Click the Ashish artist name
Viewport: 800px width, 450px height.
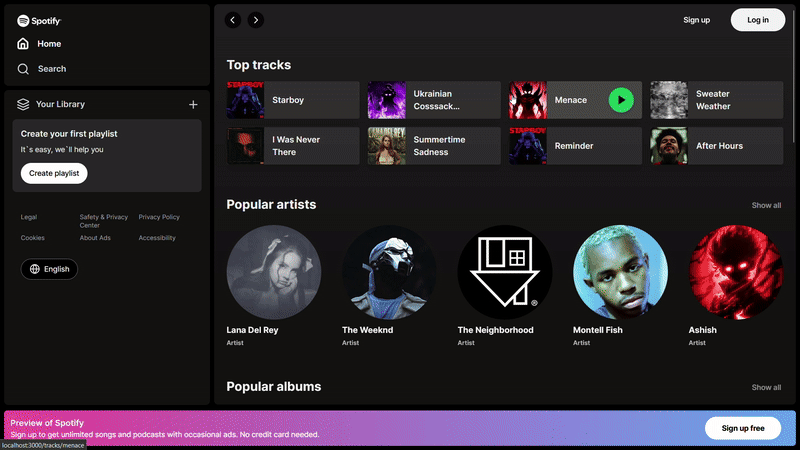[703, 330]
